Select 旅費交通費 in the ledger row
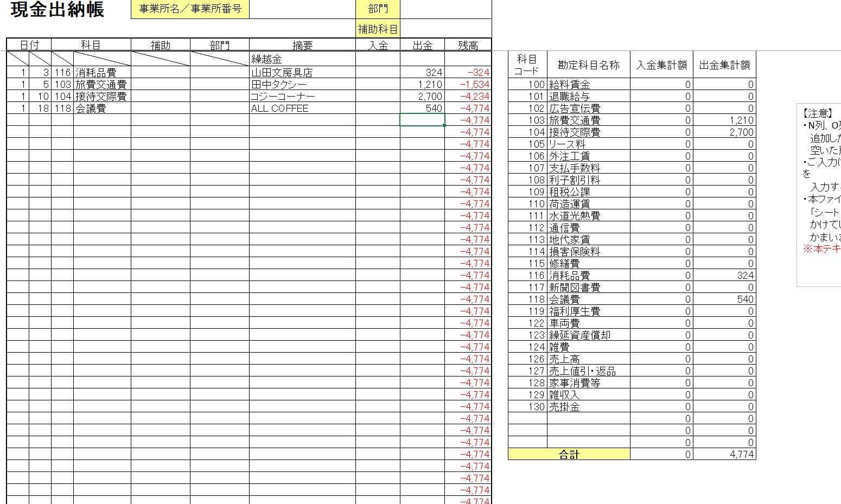This screenshot has width=841, height=504. pos(102,84)
